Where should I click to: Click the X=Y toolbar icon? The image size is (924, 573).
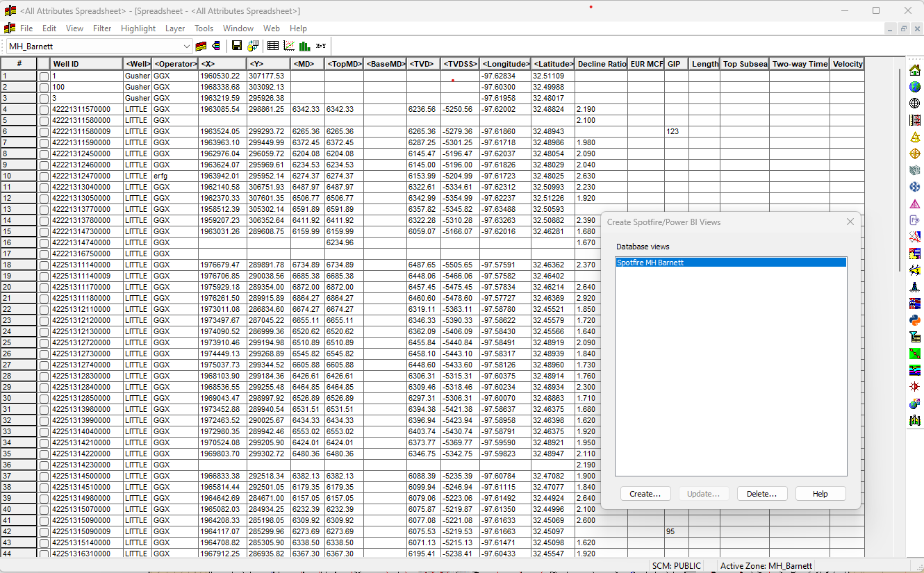pyautogui.click(x=320, y=45)
